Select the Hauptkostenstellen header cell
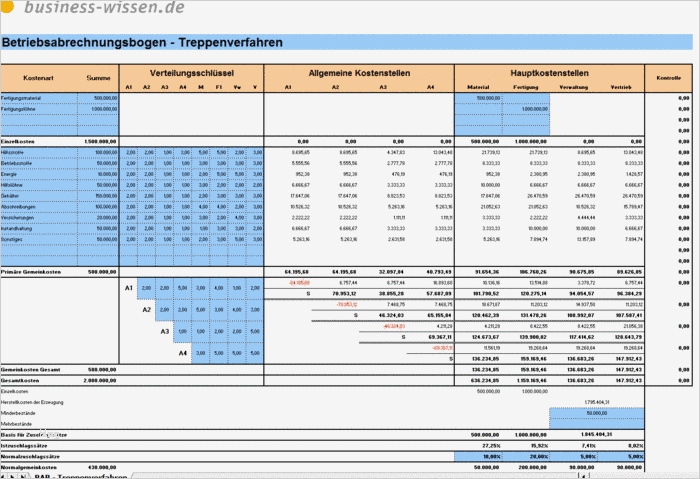 [x=550, y=73]
